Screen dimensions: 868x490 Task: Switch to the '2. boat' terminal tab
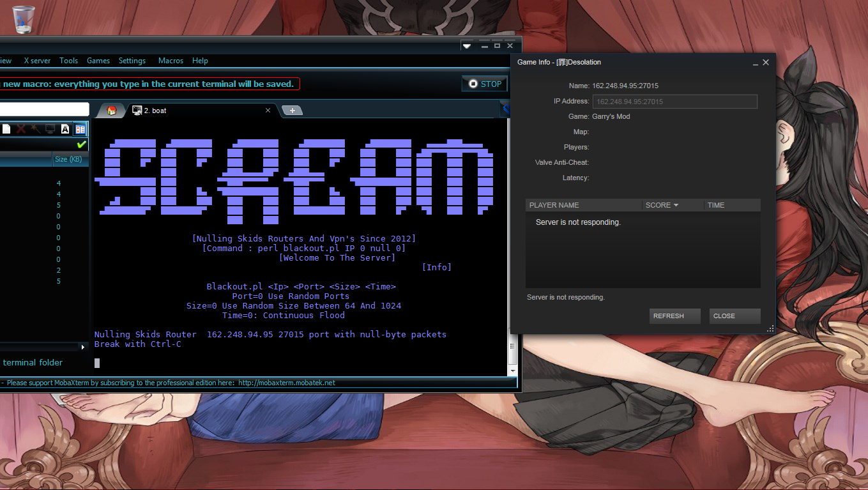tap(202, 111)
